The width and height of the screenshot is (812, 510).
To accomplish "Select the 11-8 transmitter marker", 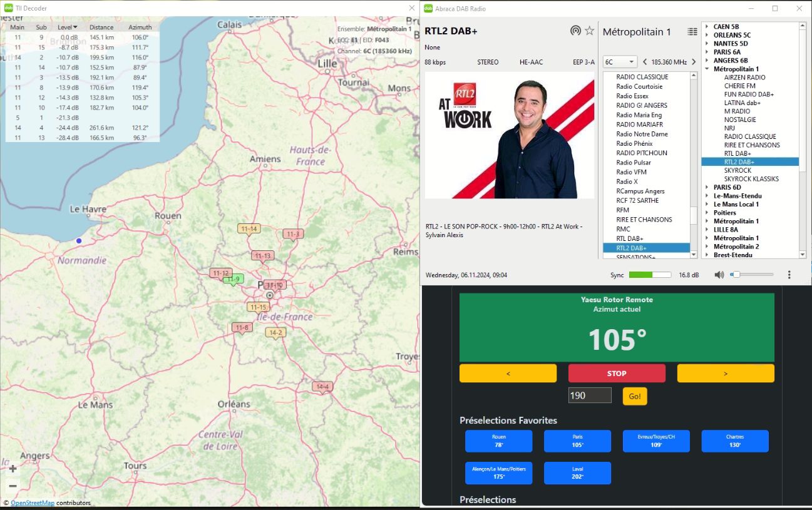I will pos(242,327).
